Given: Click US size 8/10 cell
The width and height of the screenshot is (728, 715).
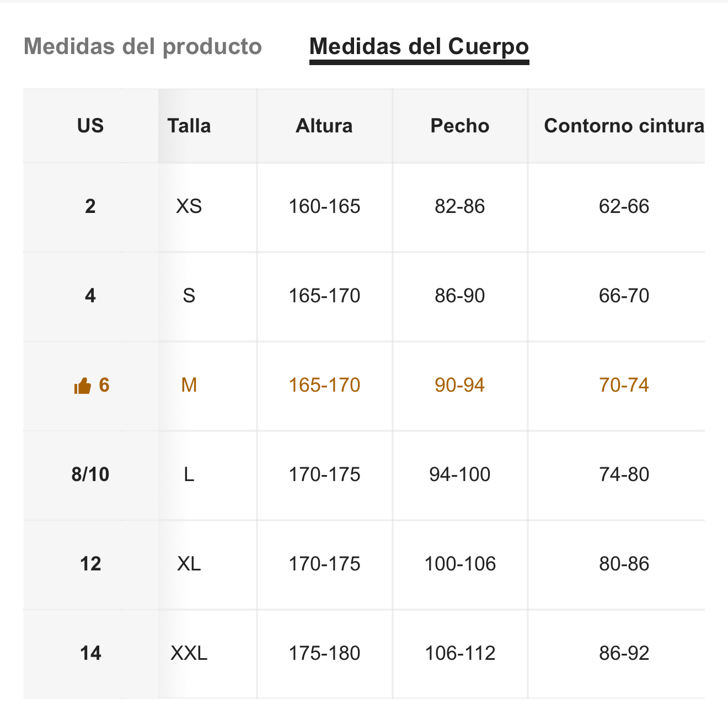Looking at the screenshot, I should [90, 474].
